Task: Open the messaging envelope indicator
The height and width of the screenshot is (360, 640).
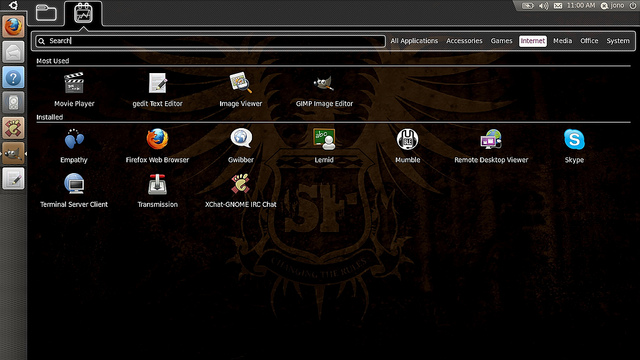Action: (x=558, y=6)
